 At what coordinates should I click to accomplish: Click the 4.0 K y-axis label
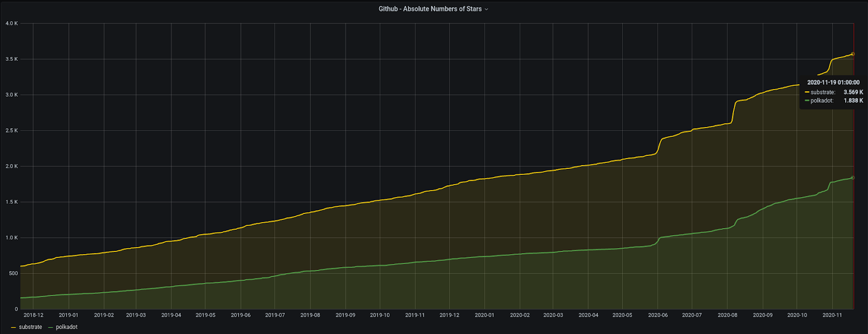pos(11,23)
